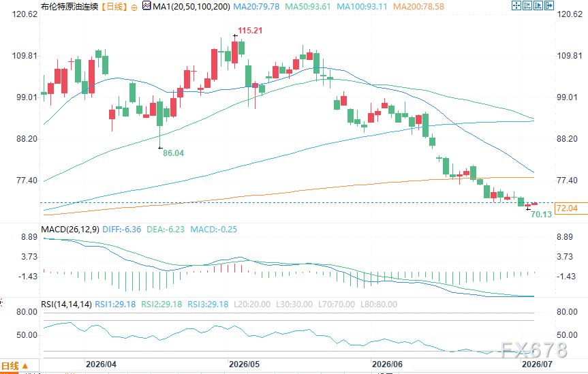Click the MA1 indicator chart icon
The width and height of the screenshot is (588, 374).
click(x=146, y=5)
